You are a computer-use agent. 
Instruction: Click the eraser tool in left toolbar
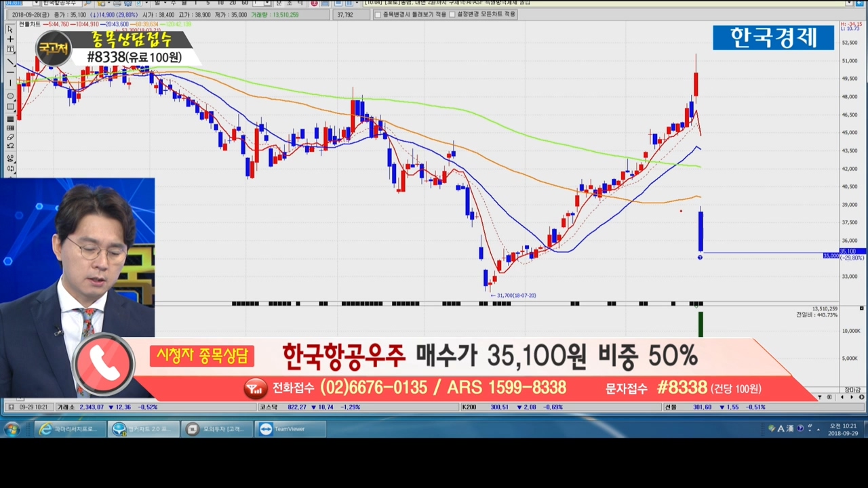[10, 137]
